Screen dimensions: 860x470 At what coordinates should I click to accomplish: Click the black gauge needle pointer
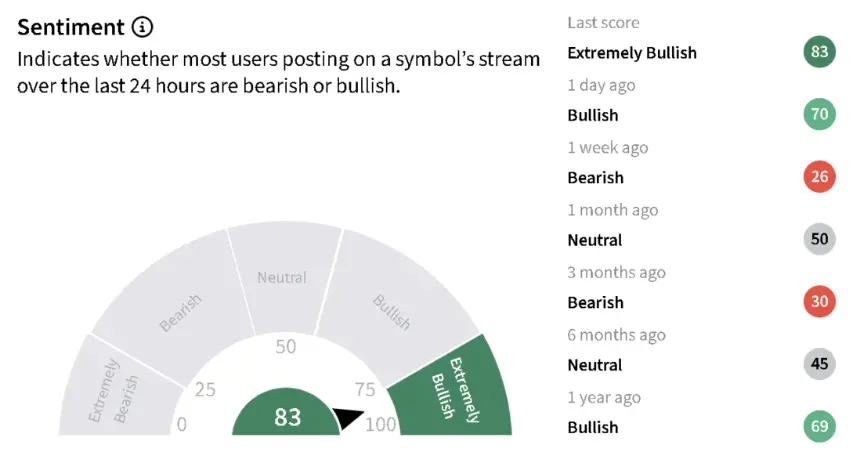(348, 418)
